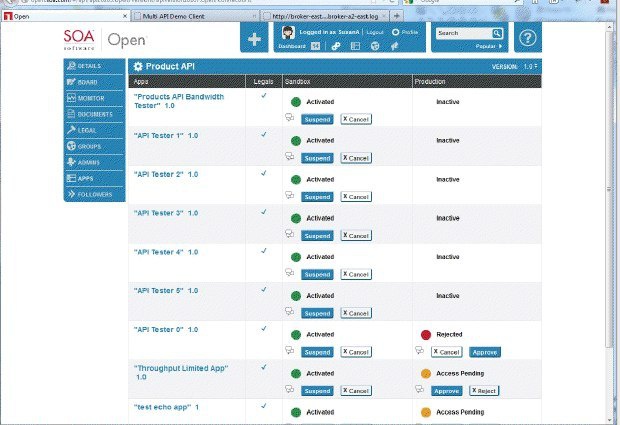Switch to the broker-east log browser tab
The height and width of the screenshot is (425, 620).
[325, 16]
